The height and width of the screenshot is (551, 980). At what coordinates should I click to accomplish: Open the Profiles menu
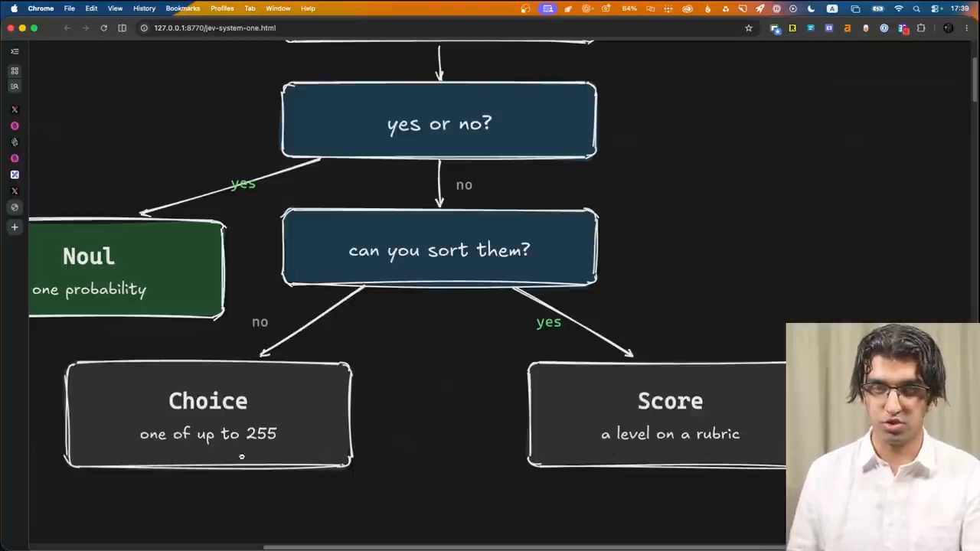[x=222, y=8]
